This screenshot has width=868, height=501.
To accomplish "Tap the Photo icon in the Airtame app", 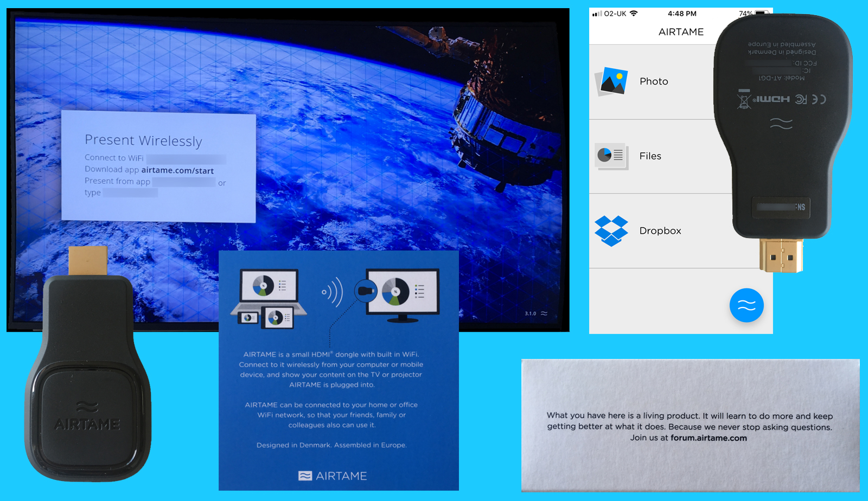I will [x=611, y=81].
